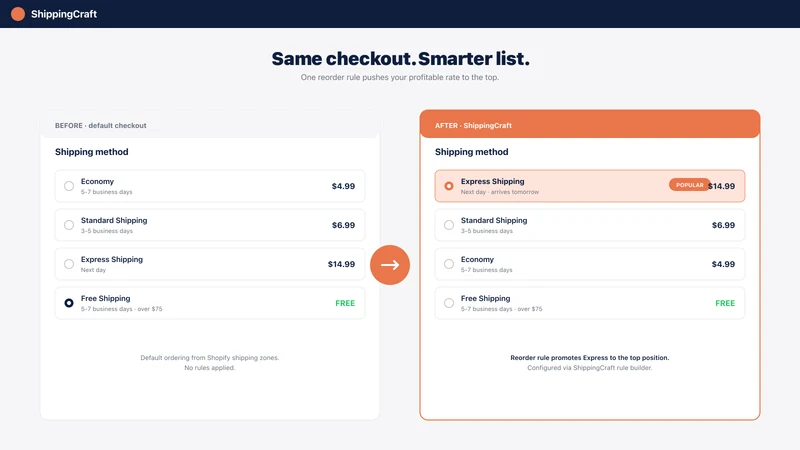Click the orange arrow circle between panels
This screenshot has width=800, height=450.
390,265
